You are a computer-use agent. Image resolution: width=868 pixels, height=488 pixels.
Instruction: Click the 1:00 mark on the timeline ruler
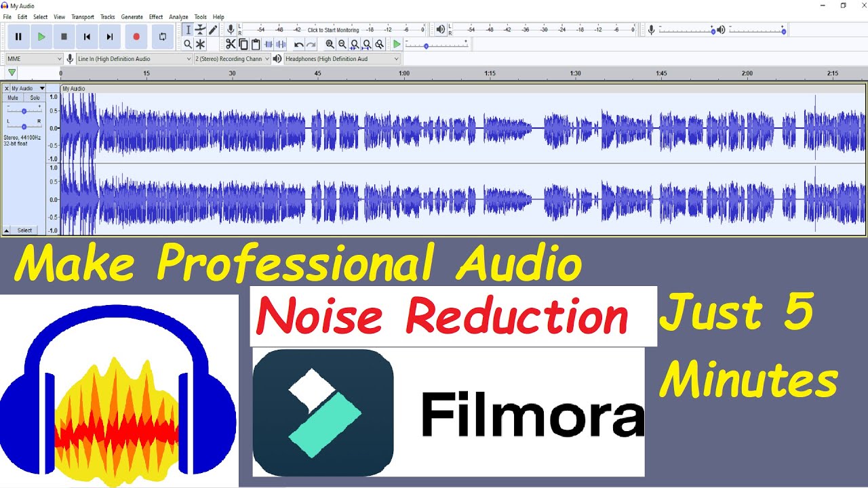click(404, 73)
